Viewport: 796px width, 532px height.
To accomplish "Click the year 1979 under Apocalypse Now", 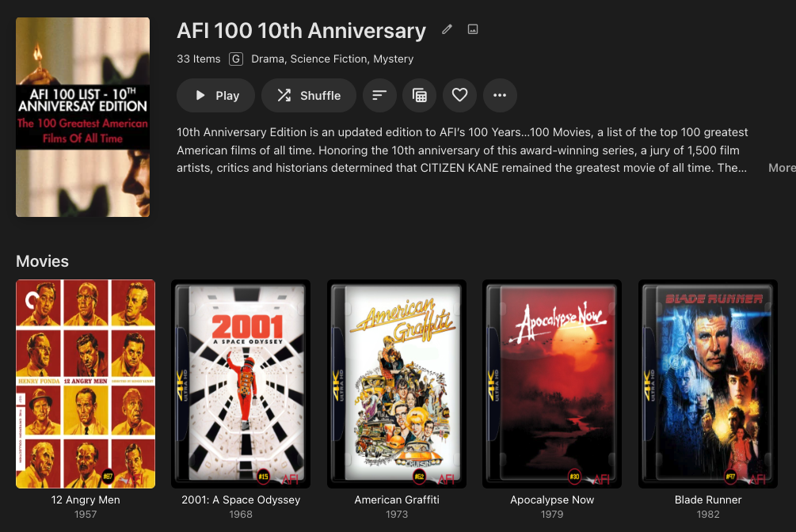I will click(552, 515).
